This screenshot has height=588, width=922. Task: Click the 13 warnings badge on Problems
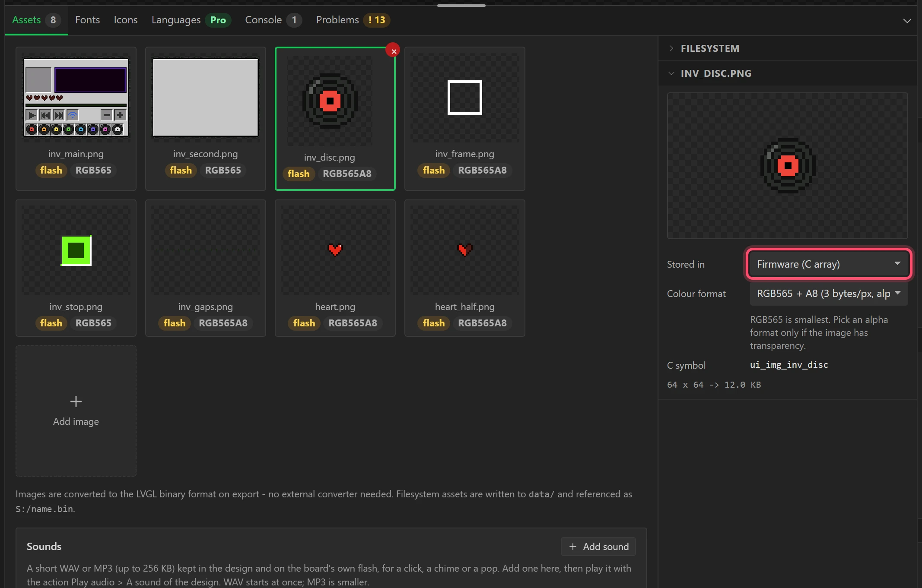tap(376, 20)
